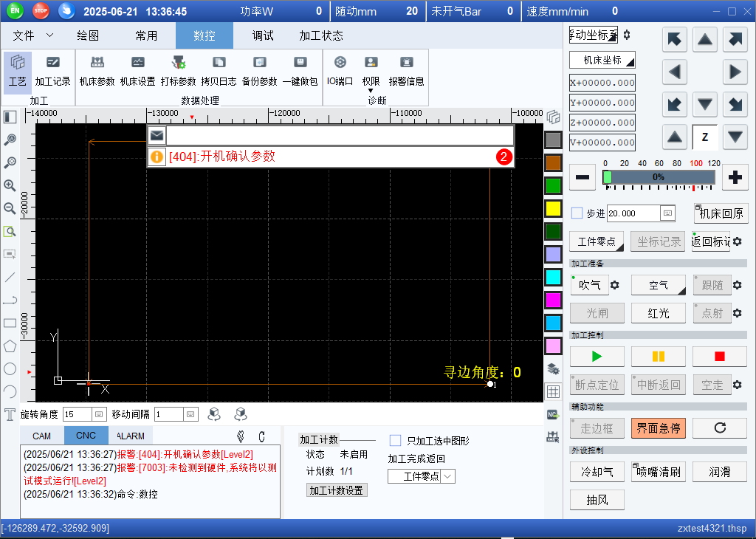This screenshot has height=539, width=756.
Task: Click the 界面急停 emergency stop button
Action: pos(658,428)
